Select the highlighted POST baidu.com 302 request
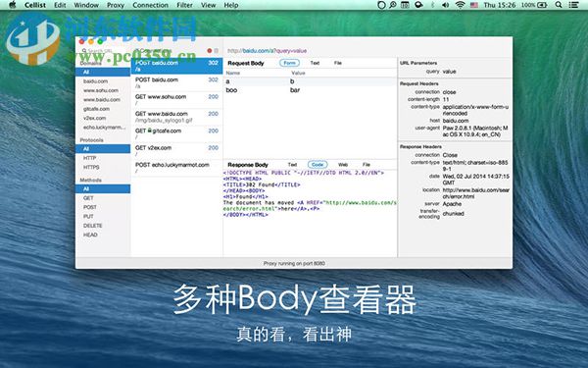The width and height of the screenshot is (588, 368). [x=176, y=66]
